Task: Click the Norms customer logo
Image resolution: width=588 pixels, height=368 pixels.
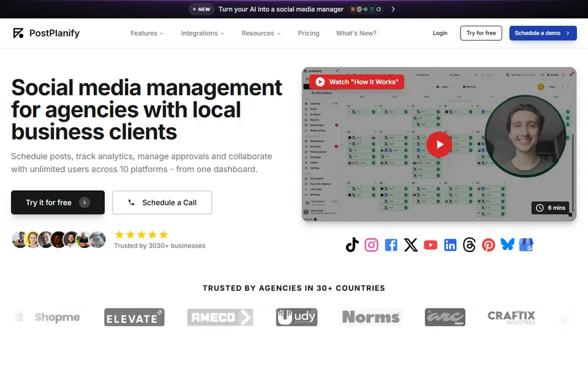Action: [x=371, y=317]
